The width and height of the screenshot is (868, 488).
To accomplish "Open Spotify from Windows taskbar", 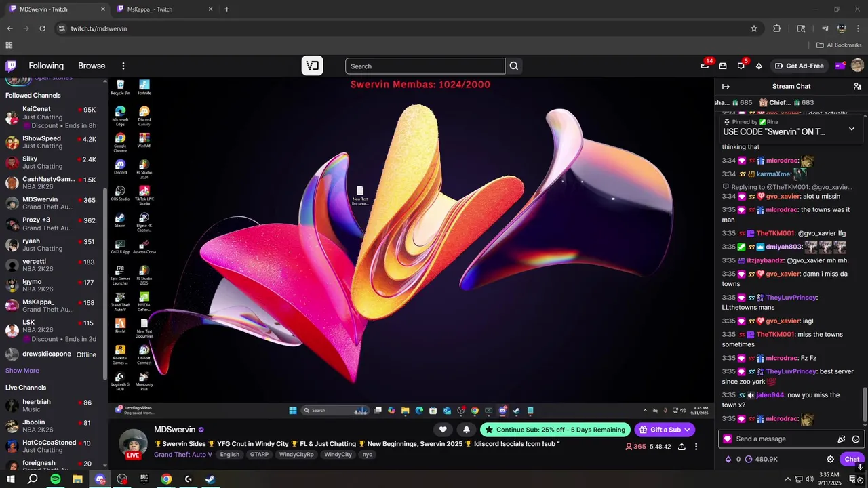I will click(55, 479).
